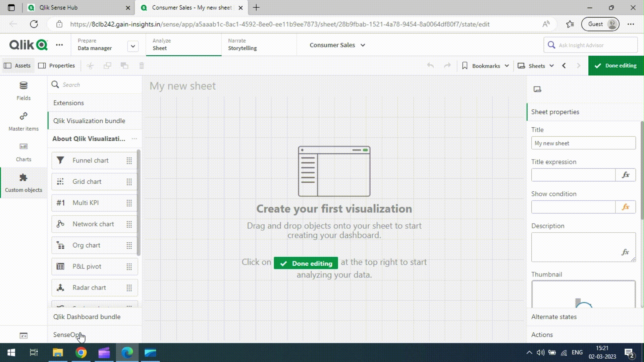Open Chrome from the taskbar

tap(81, 353)
